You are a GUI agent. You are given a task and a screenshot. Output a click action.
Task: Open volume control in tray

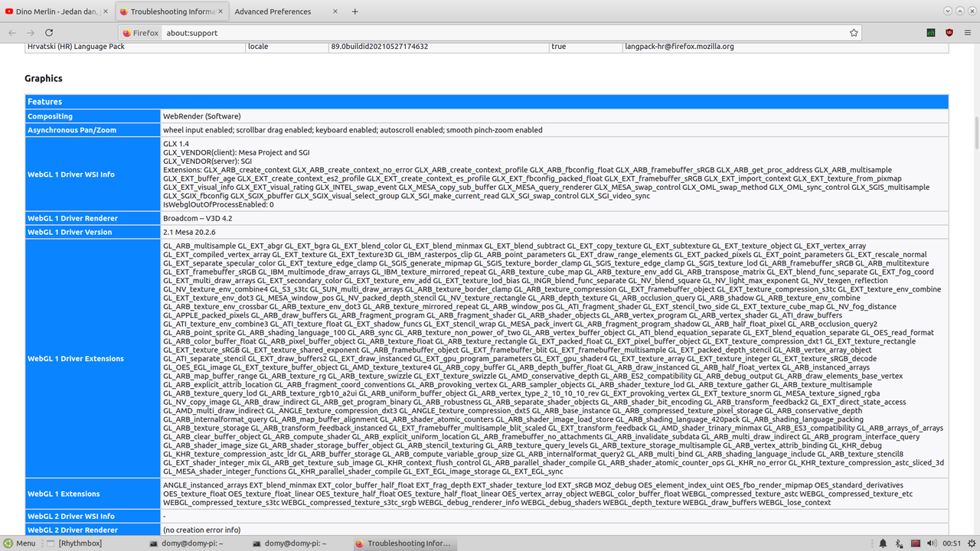click(932, 543)
